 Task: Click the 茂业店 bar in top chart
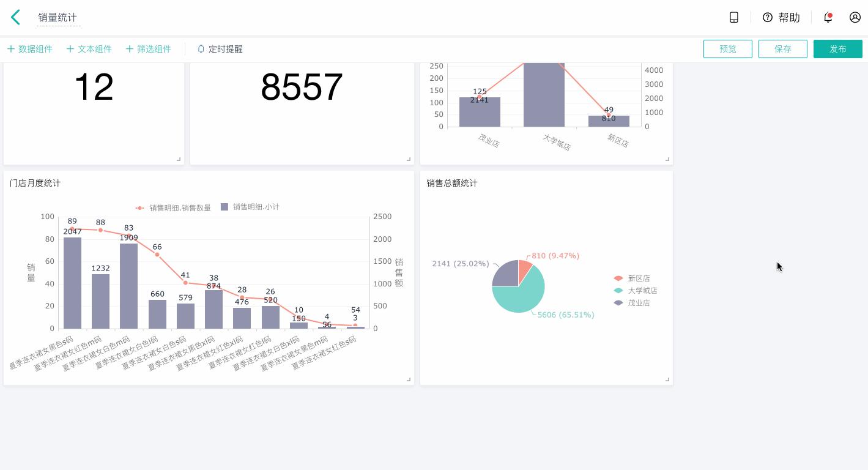(x=480, y=112)
